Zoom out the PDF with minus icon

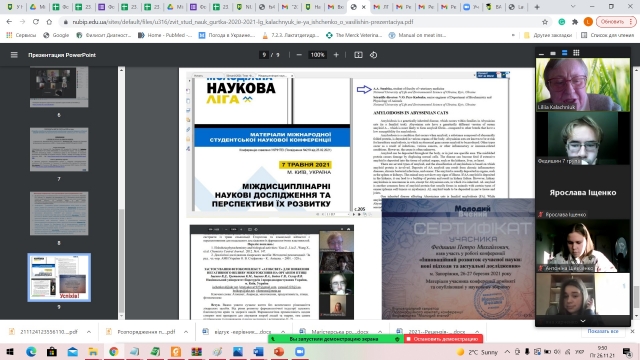pyautogui.click(x=299, y=55)
